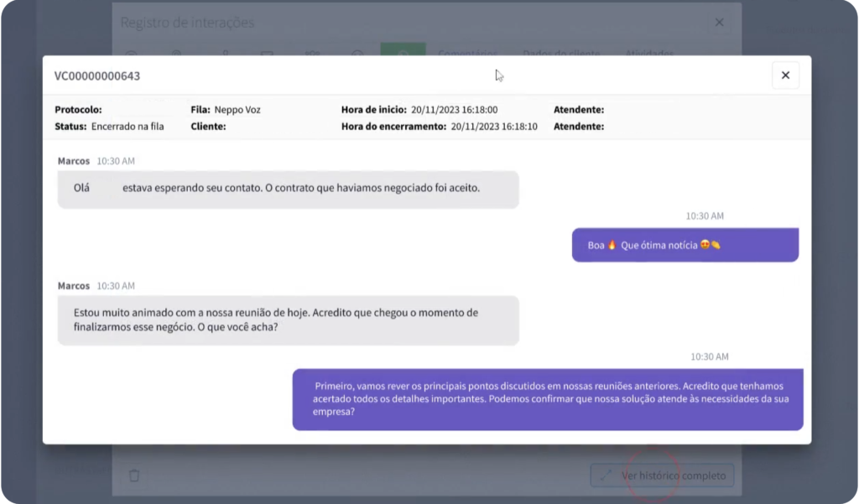
Task: Open the Dados do cliente tab
Action: click(561, 53)
